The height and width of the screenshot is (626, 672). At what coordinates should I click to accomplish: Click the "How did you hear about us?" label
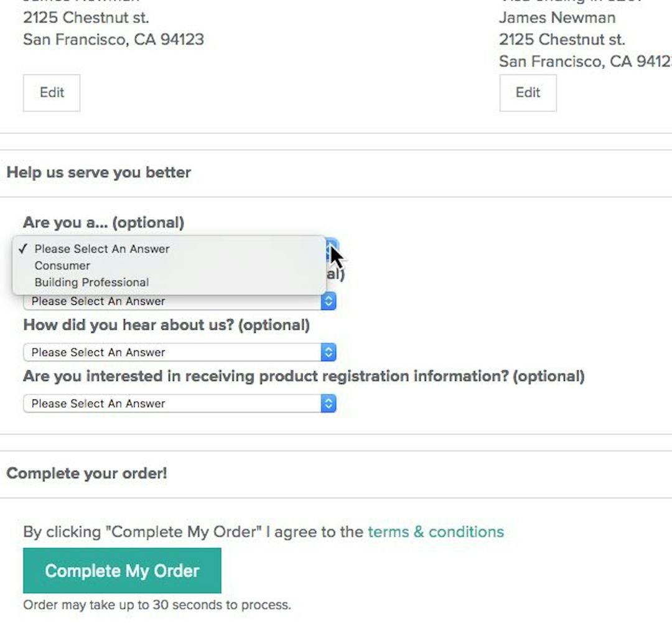coord(166,325)
